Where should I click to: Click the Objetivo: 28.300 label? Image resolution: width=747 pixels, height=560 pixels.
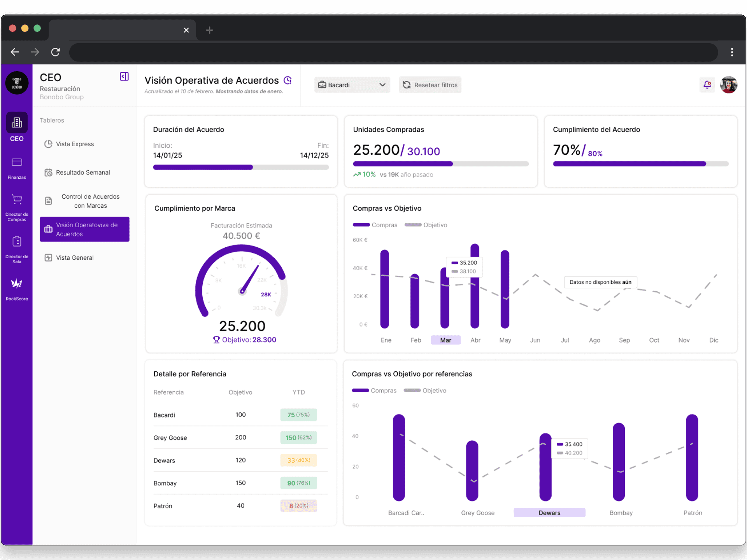point(244,339)
